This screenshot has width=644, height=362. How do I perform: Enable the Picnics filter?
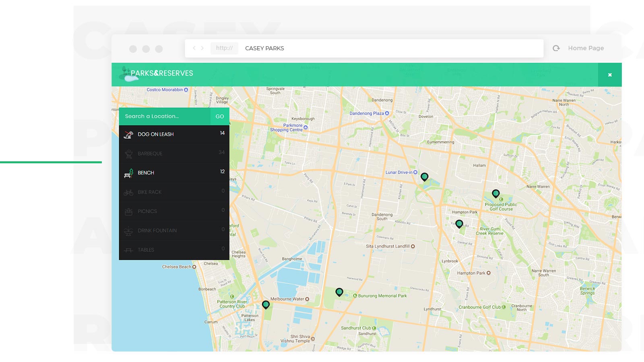pyautogui.click(x=174, y=212)
